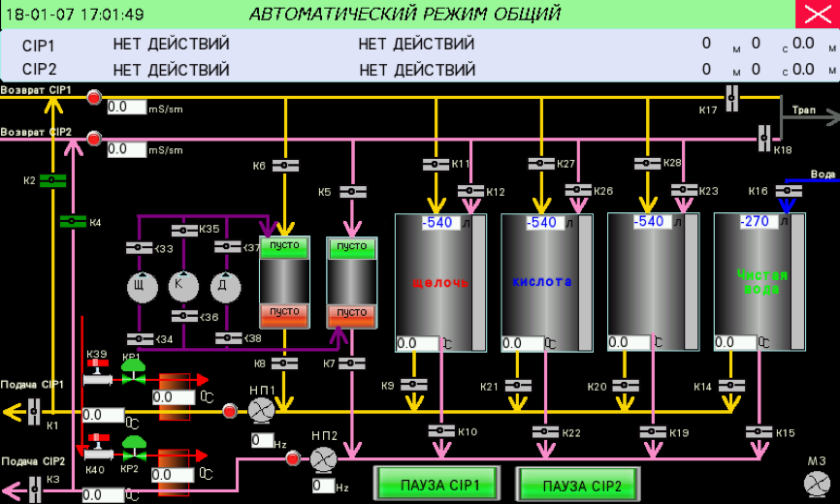840x504 pixels.
Task: Select the dosing pump Д
Action: [x=225, y=286]
